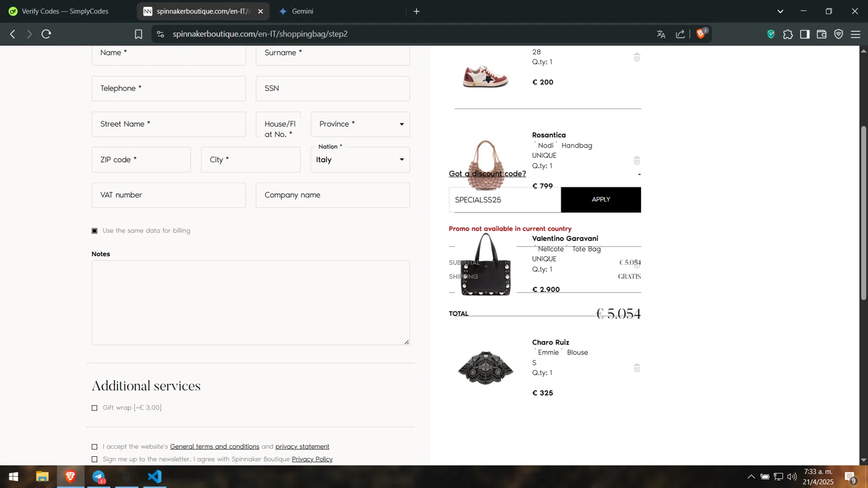Screen dimensions: 868x488
Task: Open site settings icon in address bar
Action: click(x=161, y=34)
